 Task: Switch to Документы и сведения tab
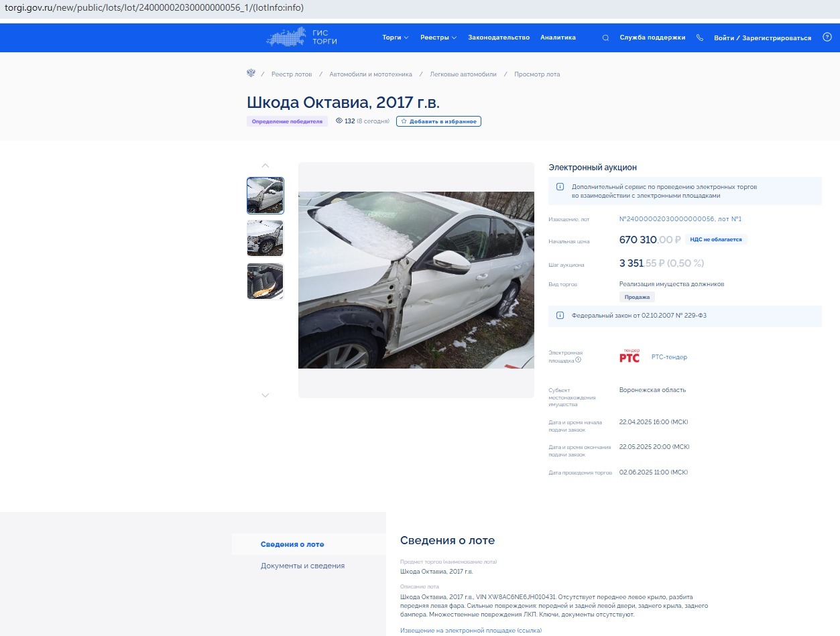tap(302, 566)
